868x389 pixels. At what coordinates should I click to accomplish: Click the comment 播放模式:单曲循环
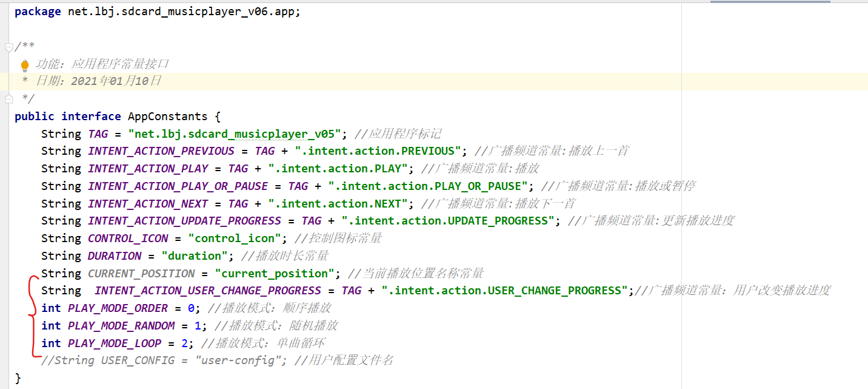pyautogui.click(x=270, y=343)
